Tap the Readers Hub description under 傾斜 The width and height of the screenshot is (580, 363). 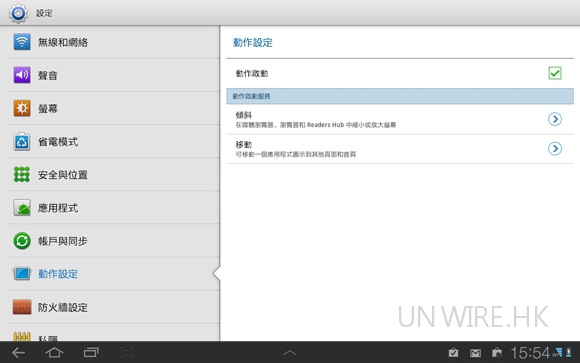coord(316,125)
